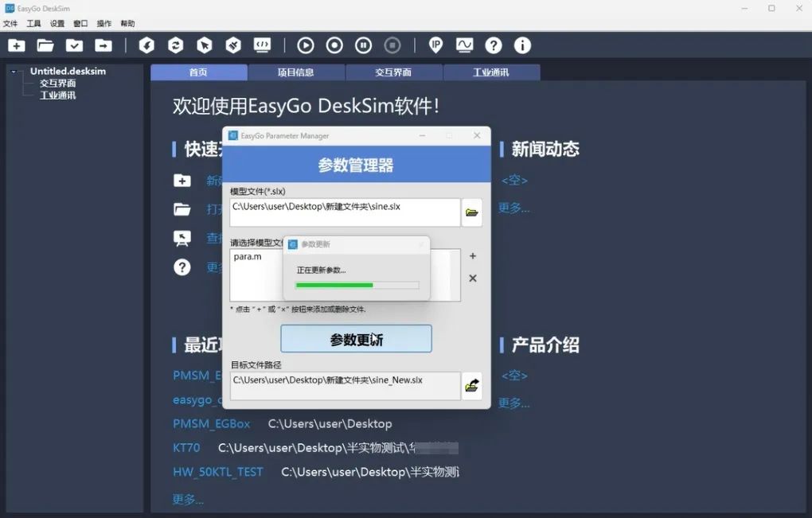Collapse the Untitled.desksim tree node
The width and height of the screenshot is (812, 518).
[x=14, y=72]
